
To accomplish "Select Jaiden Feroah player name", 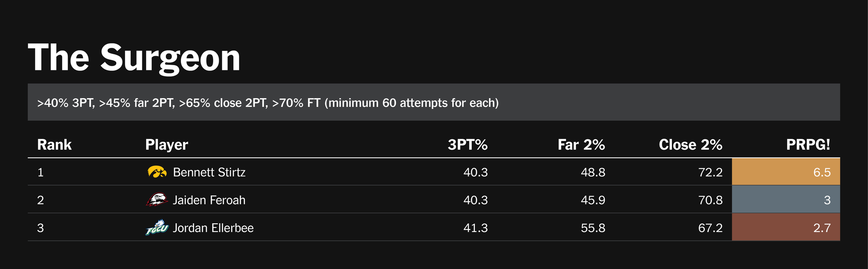I will [209, 200].
